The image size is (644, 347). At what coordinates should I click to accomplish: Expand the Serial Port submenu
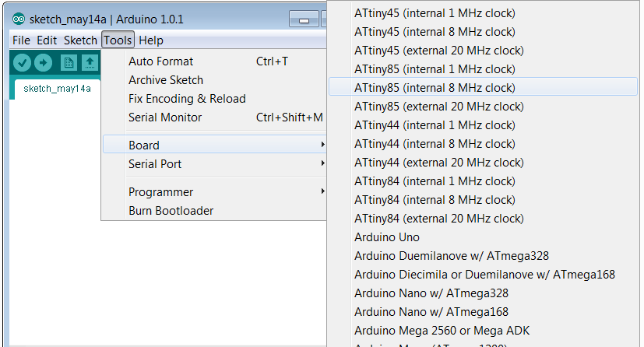tap(214, 163)
